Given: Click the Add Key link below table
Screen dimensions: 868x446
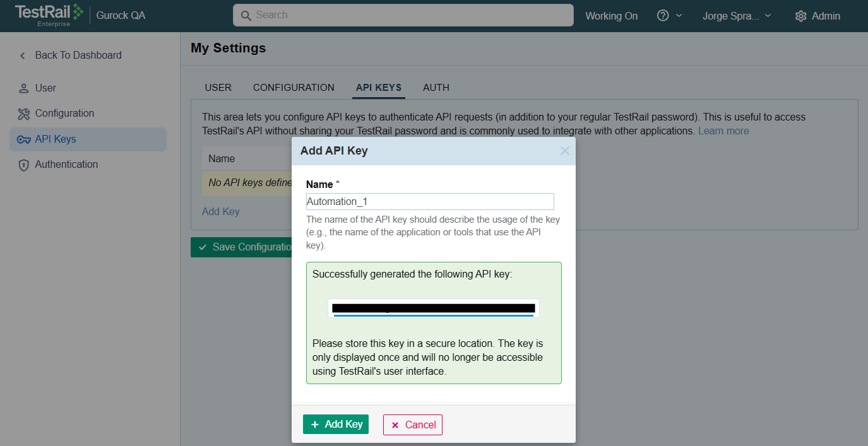Looking at the screenshot, I should [221, 212].
